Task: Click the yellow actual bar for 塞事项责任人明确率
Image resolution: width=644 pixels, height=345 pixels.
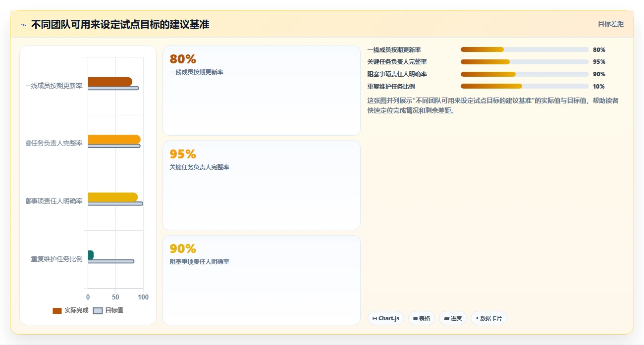Action: pos(113,197)
